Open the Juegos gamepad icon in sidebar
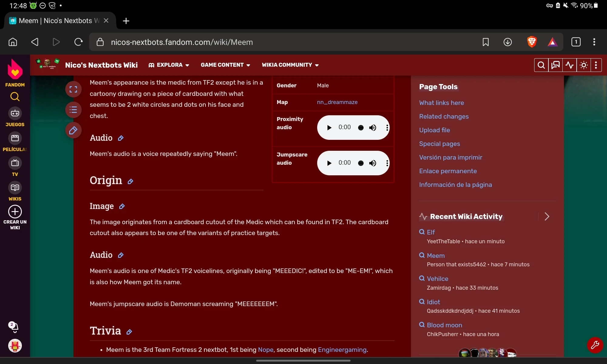The image size is (607, 364). [x=15, y=113]
